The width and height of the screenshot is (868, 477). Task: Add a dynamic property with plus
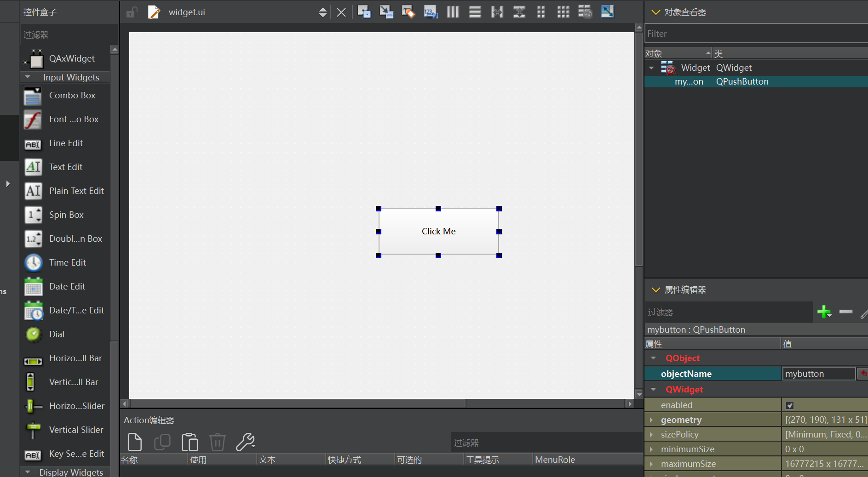click(x=824, y=312)
